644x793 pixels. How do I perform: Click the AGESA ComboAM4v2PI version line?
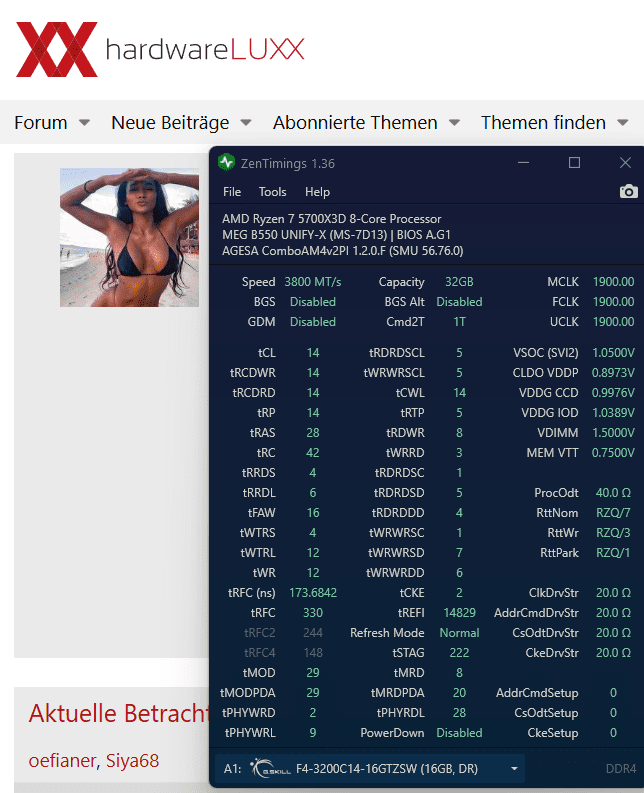(x=342, y=251)
